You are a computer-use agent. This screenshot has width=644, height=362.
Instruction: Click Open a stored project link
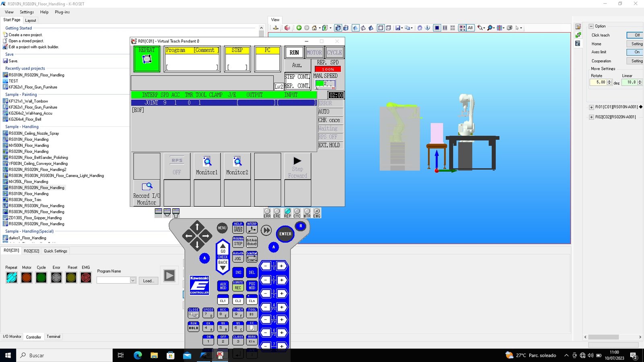tap(26, 41)
